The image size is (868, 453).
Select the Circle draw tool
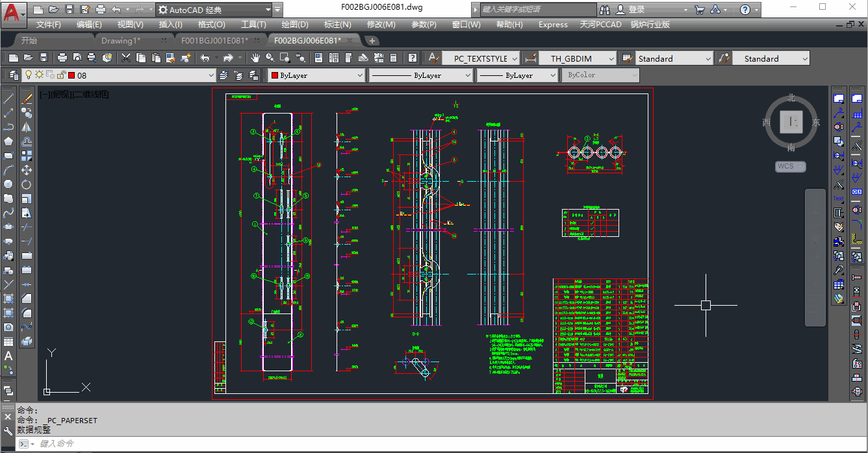click(8, 184)
